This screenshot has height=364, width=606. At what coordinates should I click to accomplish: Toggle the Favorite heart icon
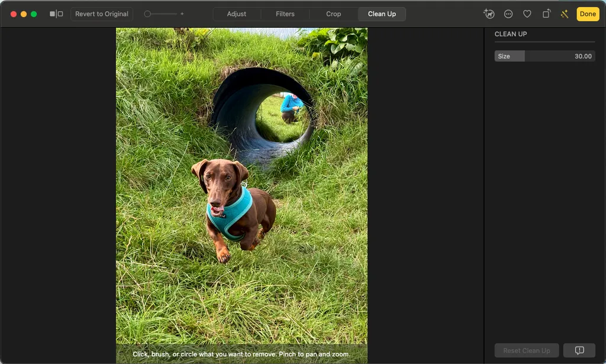527,14
